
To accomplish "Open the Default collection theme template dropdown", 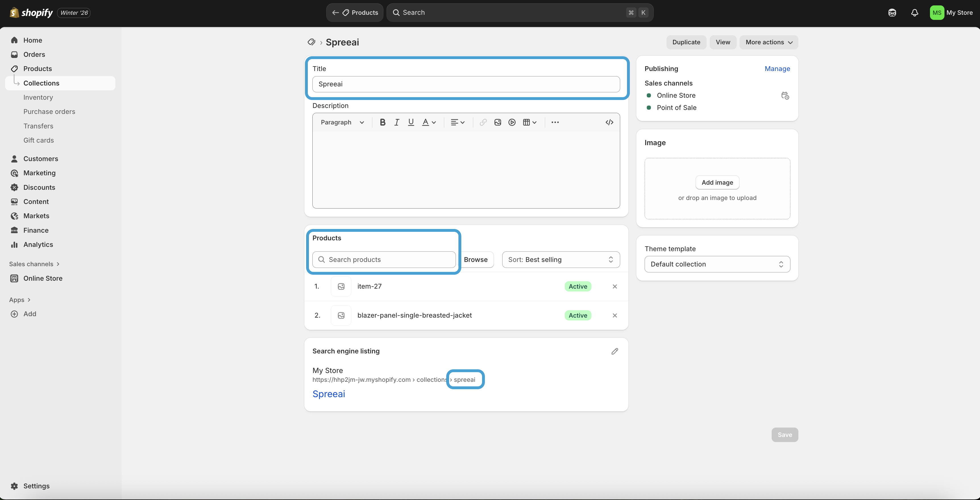I will coord(717,264).
